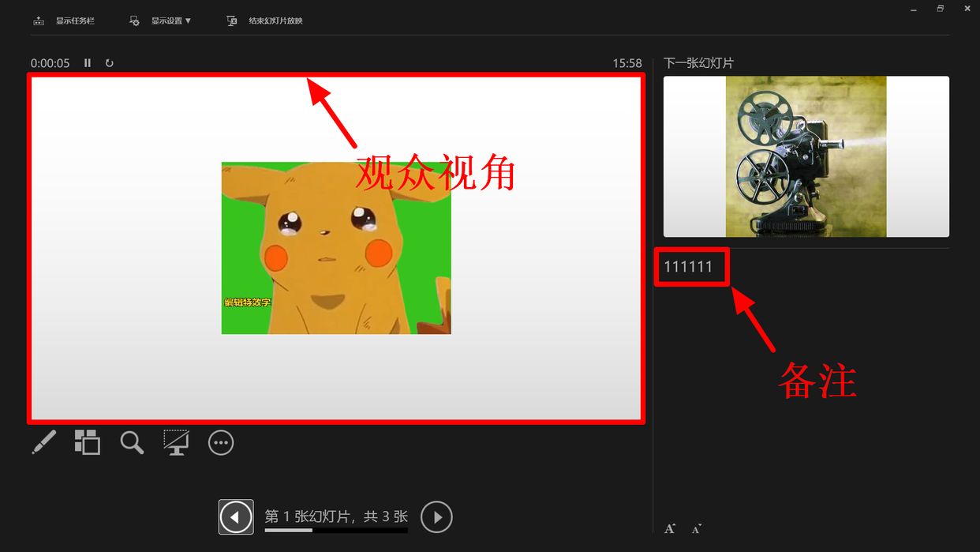Select the pen annotation tool
The width and height of the screenshot is (980, 552).
click(x=43, y=442)
